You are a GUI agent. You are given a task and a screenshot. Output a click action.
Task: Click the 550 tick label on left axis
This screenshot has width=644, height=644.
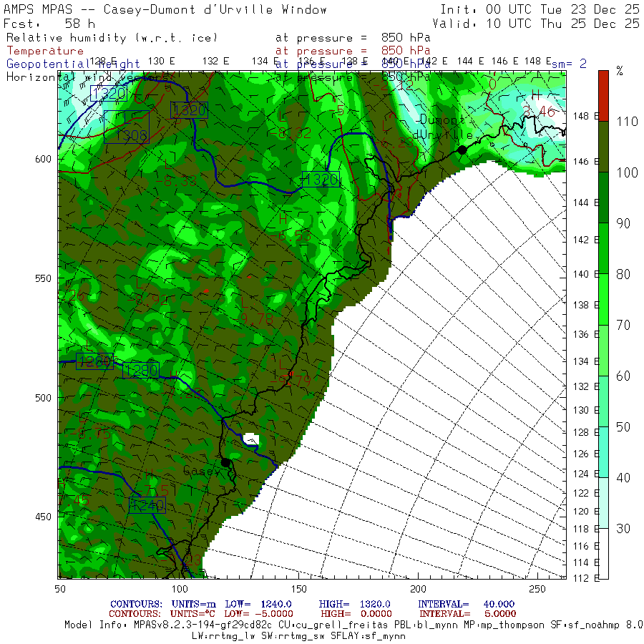44,278
